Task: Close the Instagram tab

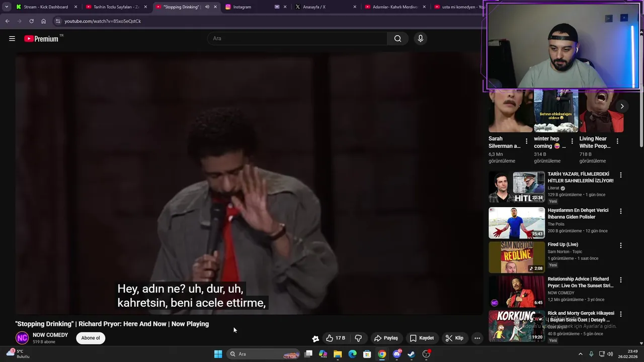Action: coord(285,7)
